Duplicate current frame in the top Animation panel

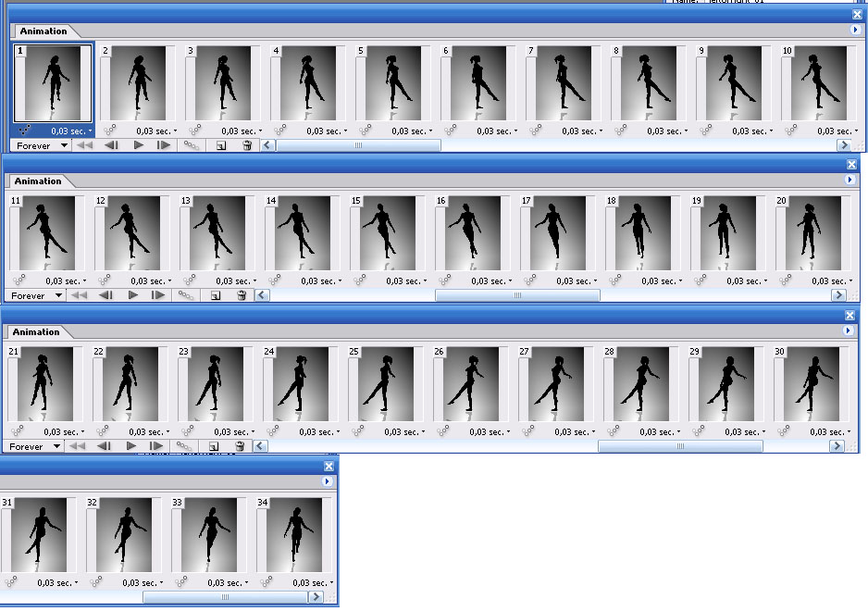coord(221,145)
